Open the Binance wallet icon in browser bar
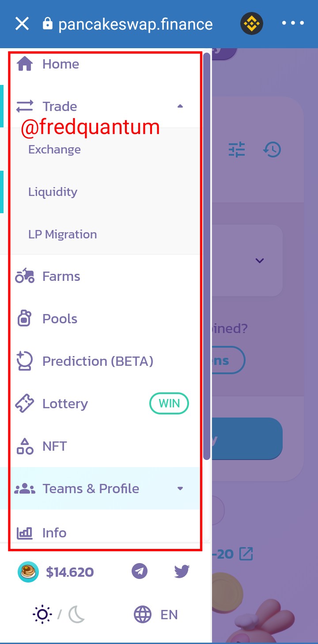 pos(252,23)
